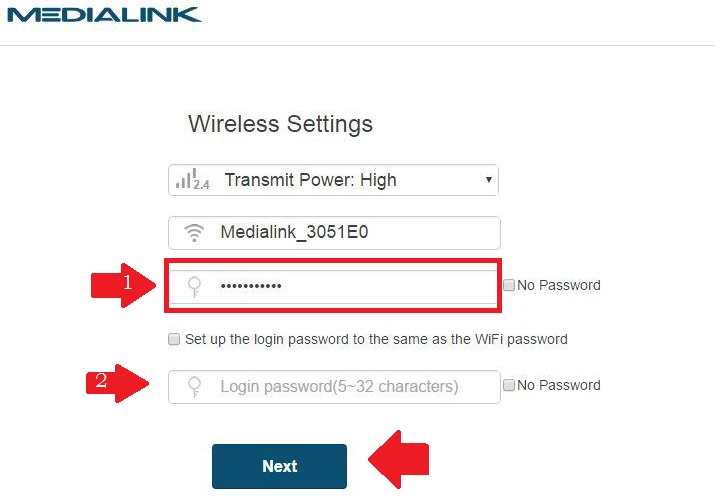Click the Wireless Settings heading

coord(280,124)
